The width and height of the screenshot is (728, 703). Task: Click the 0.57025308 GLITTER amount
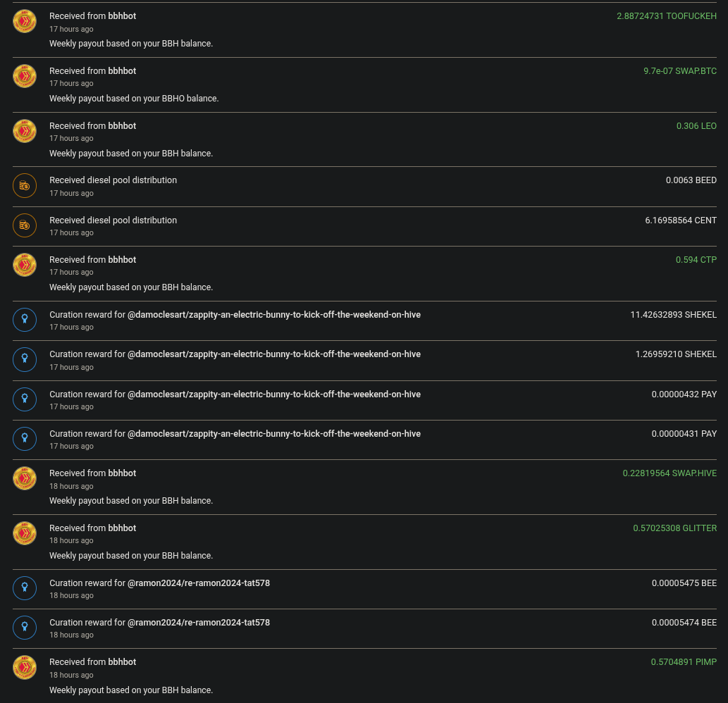[x=674, y=528]
